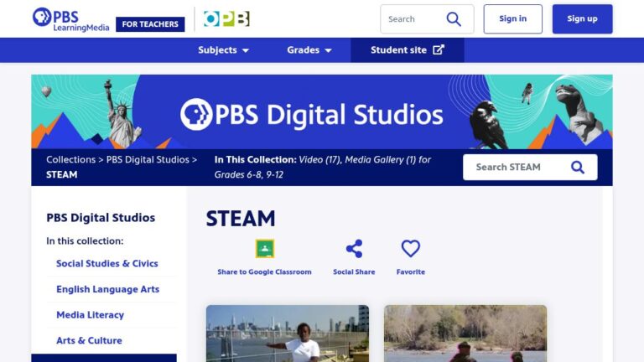This screenshot has height=362, width=644.
Task: Click the STEAM breadcrumb text
Action: click(61, 175)
